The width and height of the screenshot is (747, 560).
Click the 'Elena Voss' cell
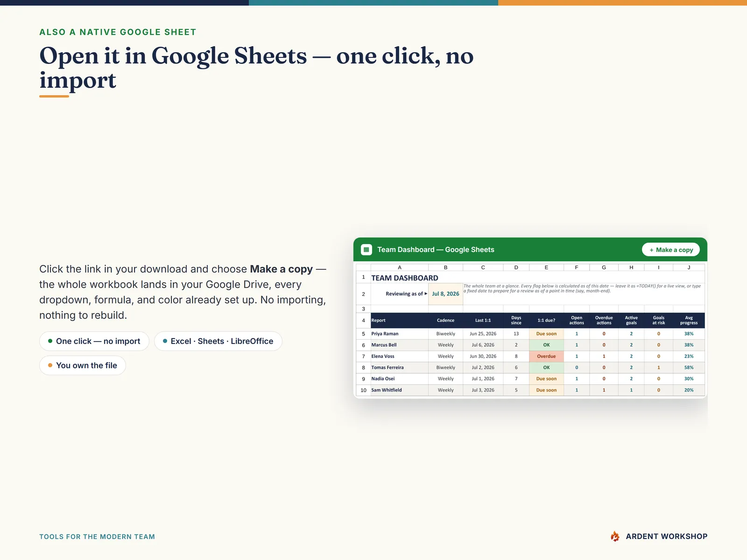(x=400, y=356)
